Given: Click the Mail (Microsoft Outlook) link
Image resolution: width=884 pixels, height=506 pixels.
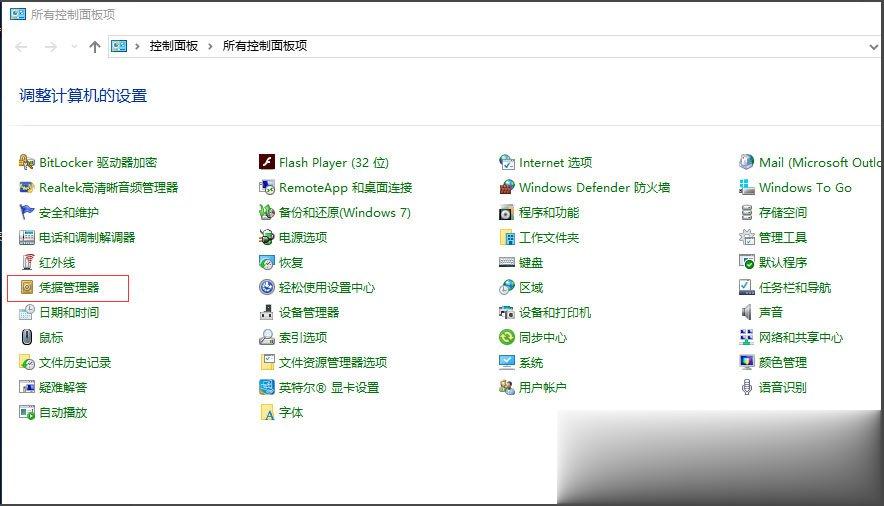Looking at the screenshot, I should [820, 162].
